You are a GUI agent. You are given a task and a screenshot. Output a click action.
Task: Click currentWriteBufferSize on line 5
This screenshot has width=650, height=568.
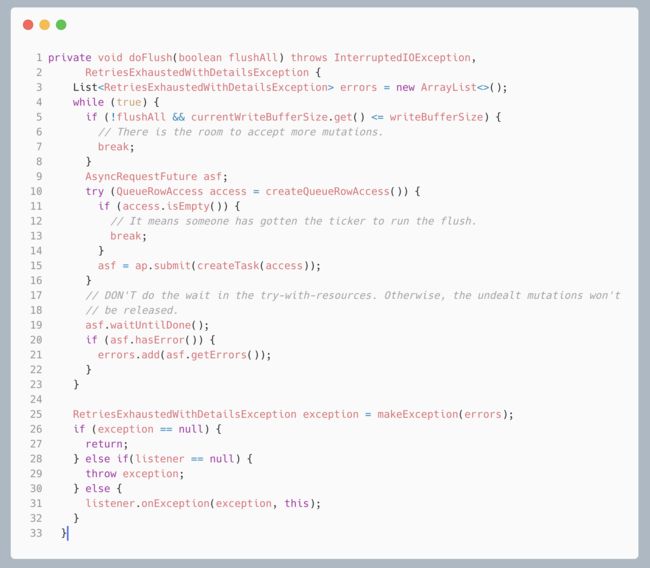[x=259, y=117]
